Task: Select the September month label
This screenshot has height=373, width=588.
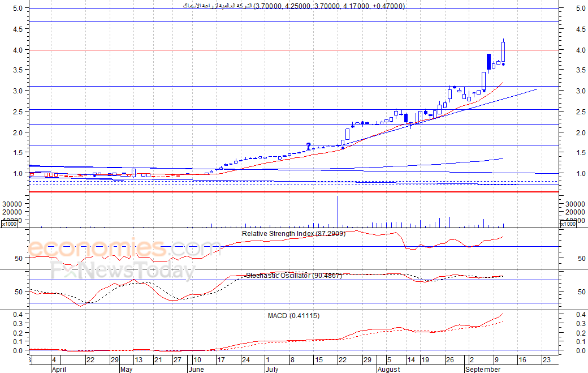Action: click(482, 369)
